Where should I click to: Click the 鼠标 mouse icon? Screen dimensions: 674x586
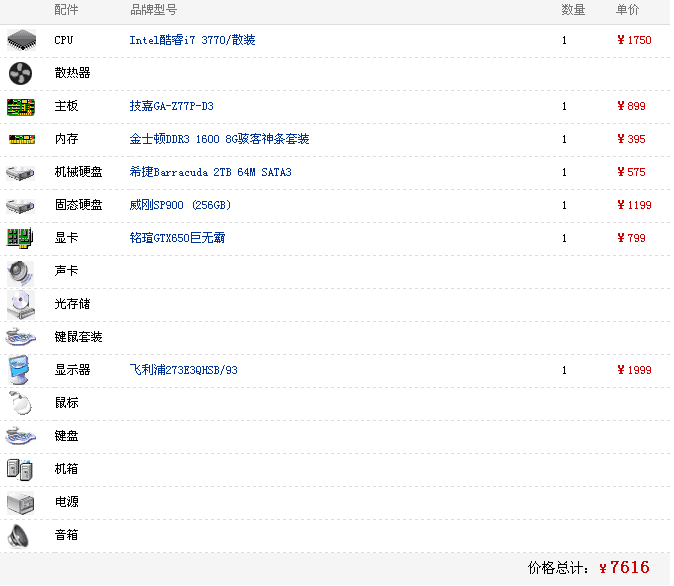tap(20, 403)
